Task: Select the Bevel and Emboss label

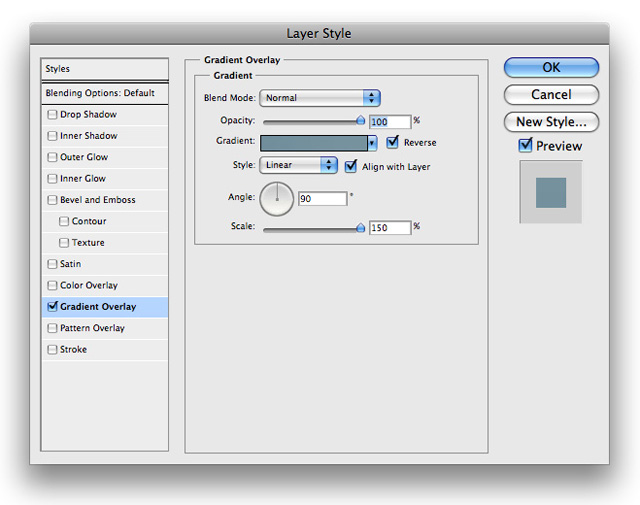Action: pyautogui.click(x=98, y=200)
